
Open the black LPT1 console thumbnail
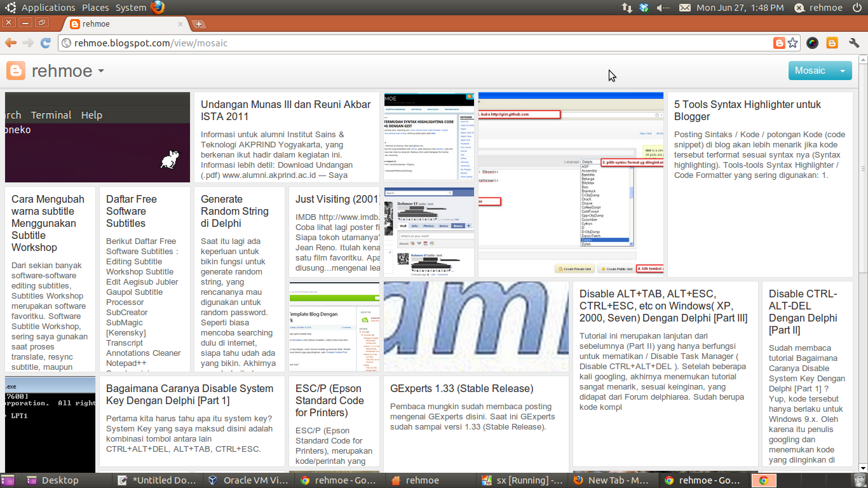(50, 421)
